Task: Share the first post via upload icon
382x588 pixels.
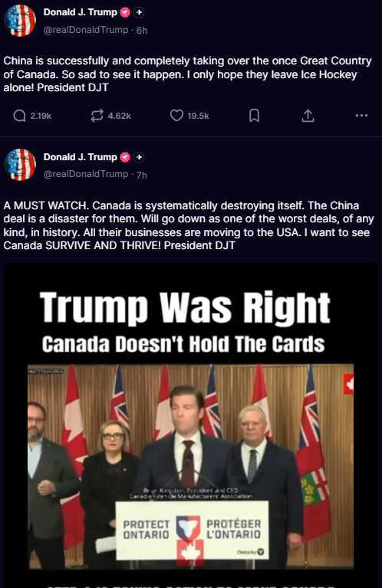Action: [308, 116]
